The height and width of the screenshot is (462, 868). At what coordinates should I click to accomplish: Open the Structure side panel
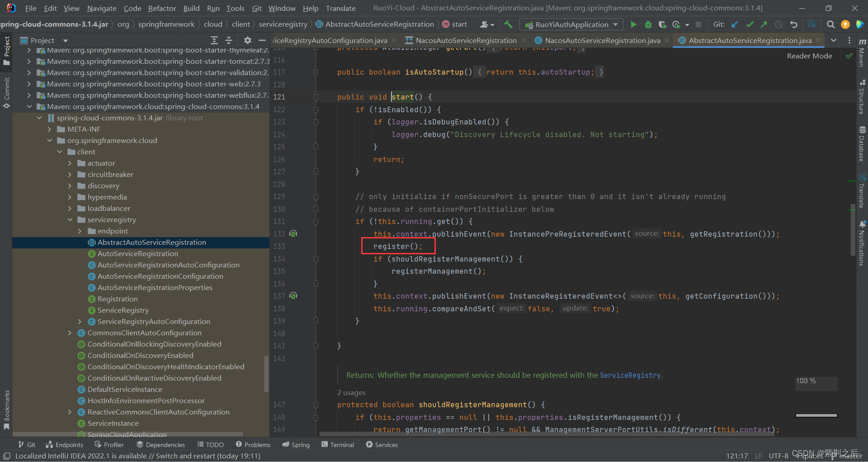pos(862,97)
